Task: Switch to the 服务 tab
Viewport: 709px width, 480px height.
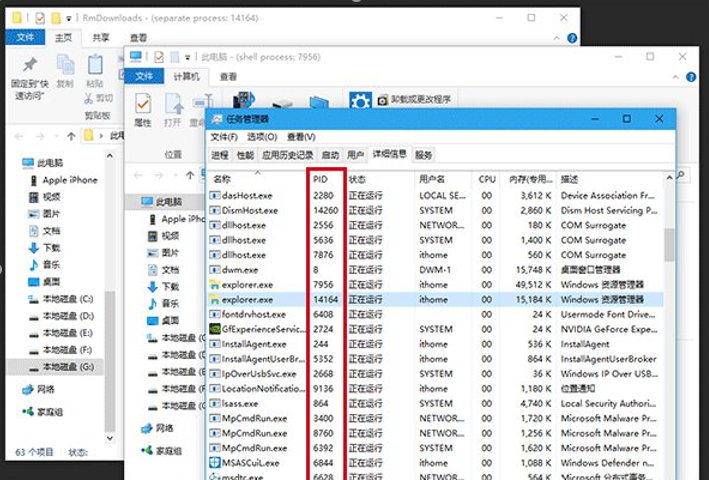Action: click(424, 155)
